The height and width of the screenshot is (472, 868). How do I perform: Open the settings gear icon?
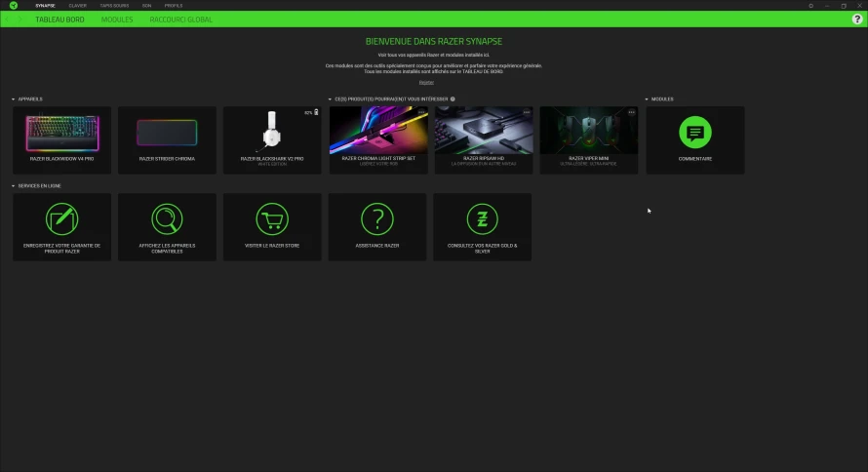(811, 6)
